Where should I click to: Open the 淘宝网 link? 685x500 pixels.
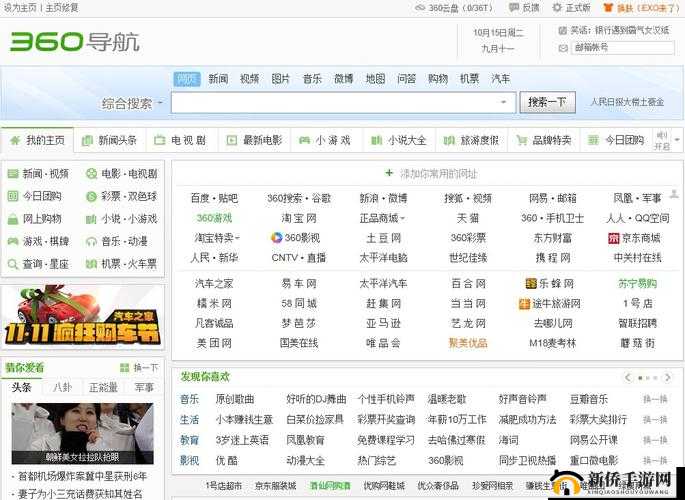[299, 218]
